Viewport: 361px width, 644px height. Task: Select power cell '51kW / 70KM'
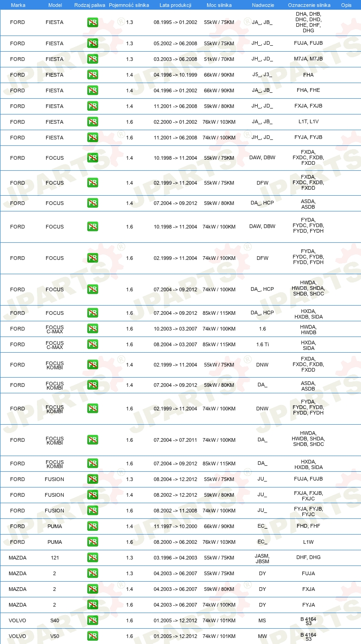click(219, 59)
